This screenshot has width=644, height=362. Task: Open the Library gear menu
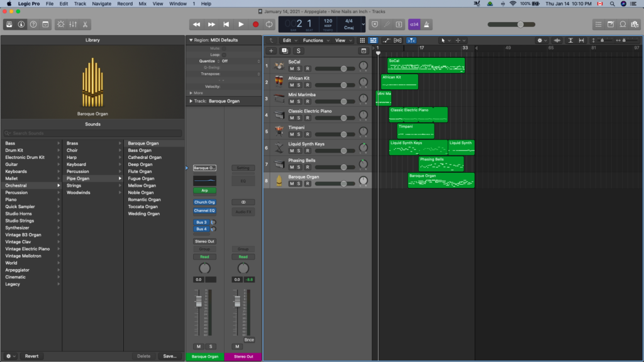tap(10, 356)
